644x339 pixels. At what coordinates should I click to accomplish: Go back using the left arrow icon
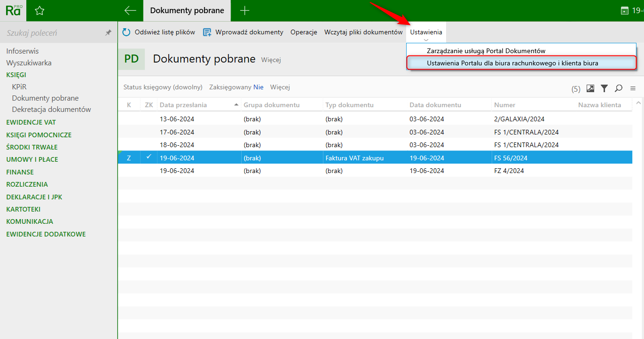click(130, 11)
